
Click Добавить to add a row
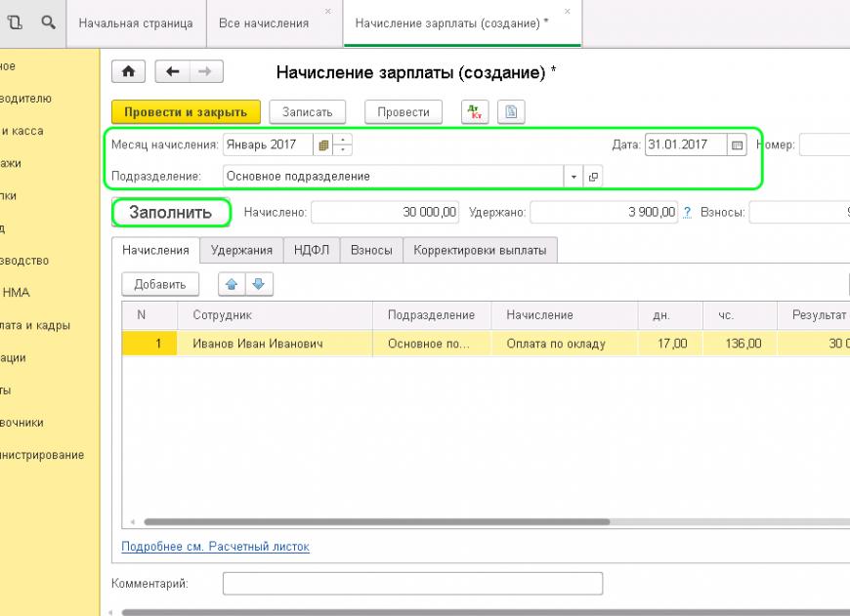[160, 284]
